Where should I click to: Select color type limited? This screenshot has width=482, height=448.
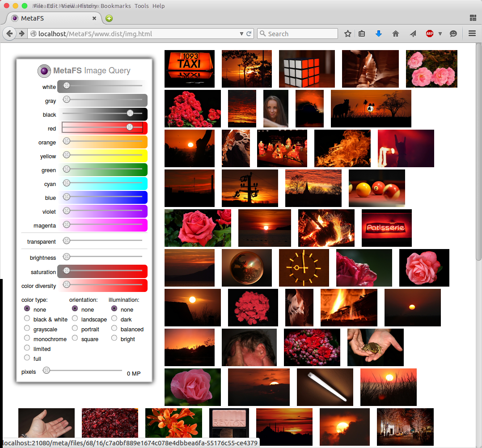(x=27, y=348)
